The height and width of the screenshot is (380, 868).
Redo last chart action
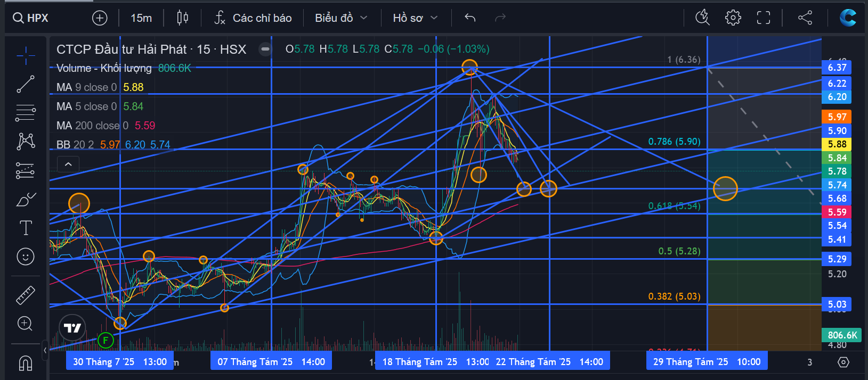(500, 18)
